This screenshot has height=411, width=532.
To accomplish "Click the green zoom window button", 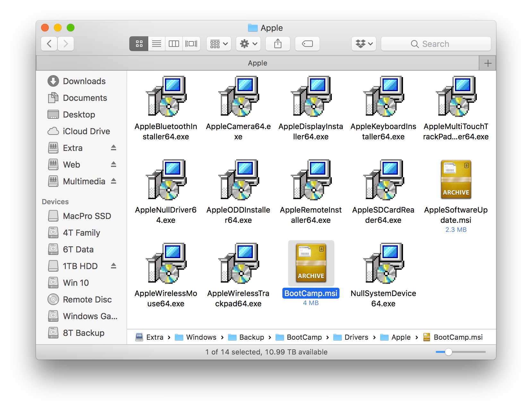I will click(x=71, y=28).
